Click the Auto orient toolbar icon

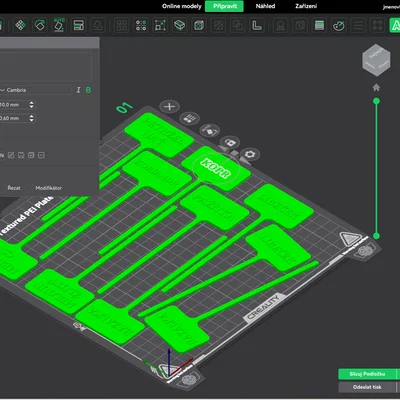[x=59, y=25]
